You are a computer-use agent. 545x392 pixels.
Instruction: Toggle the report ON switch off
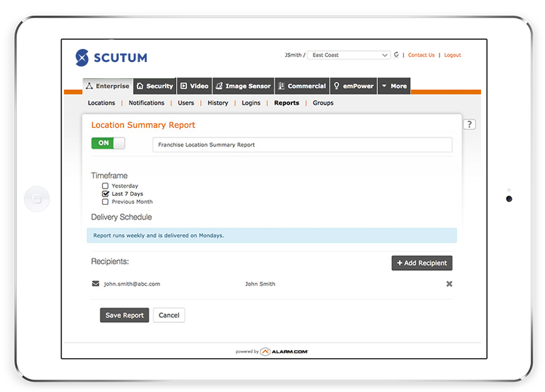tap(108, 143)
